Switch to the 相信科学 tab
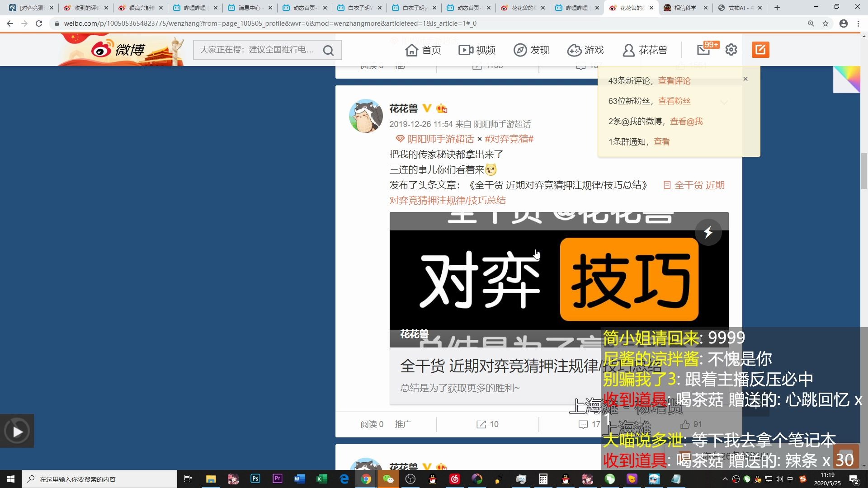The image size is (868, 488). [x=684, y=8]
